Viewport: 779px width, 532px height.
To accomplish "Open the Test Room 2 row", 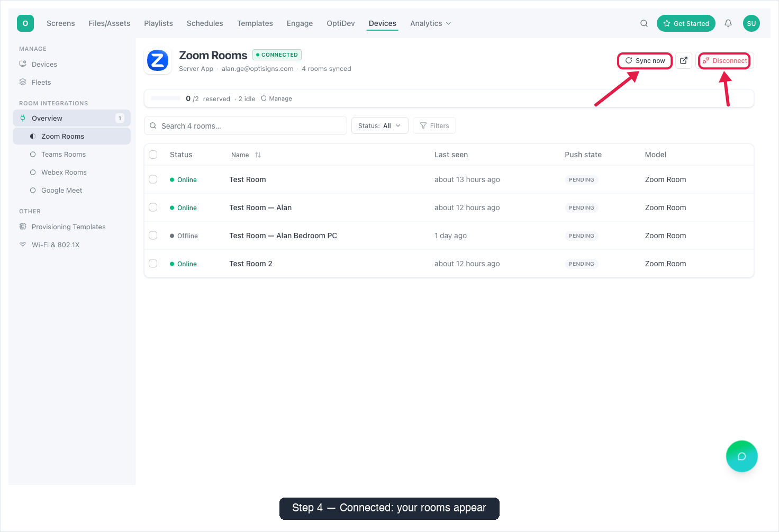I will (449, 264).
